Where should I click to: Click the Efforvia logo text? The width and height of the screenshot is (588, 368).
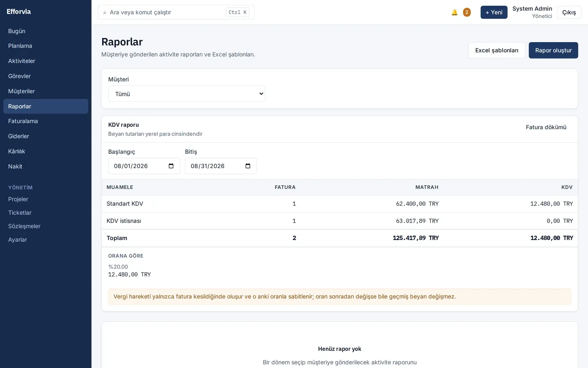pyautogui.click(x=19, y=11)
